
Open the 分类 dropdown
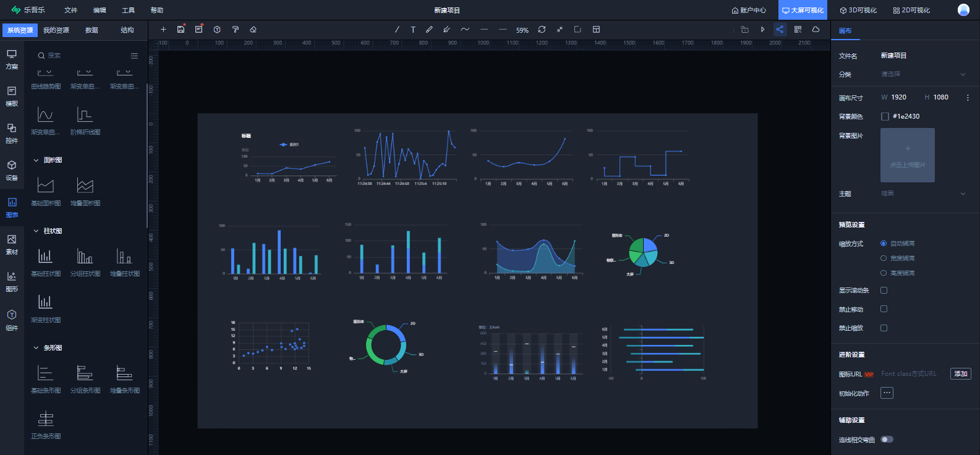[x=924, y=74]
